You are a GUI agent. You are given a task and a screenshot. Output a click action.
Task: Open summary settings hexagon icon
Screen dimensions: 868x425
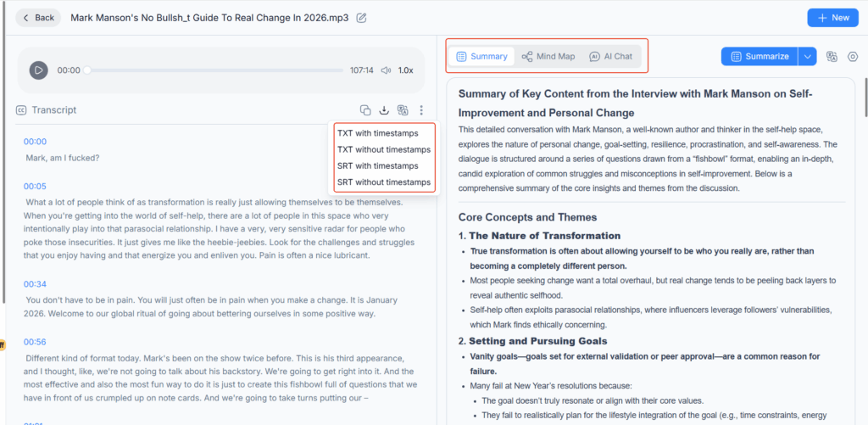[853, 57]
